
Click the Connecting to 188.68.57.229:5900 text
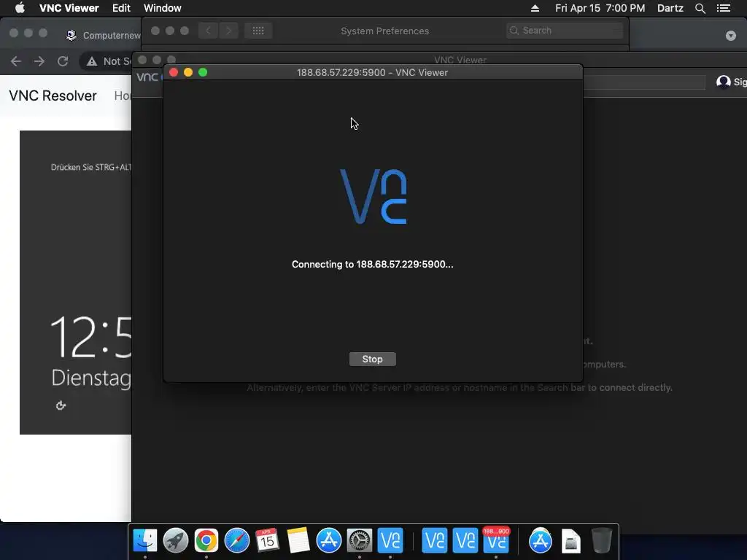pyautogui.click(x=372, y=264)
